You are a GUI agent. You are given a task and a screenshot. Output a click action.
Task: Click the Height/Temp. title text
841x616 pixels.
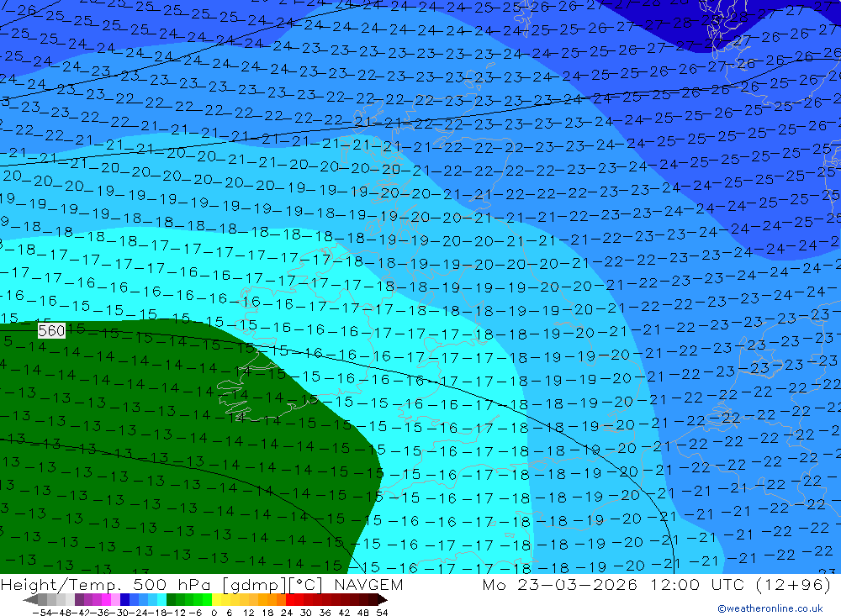[61, 585]
